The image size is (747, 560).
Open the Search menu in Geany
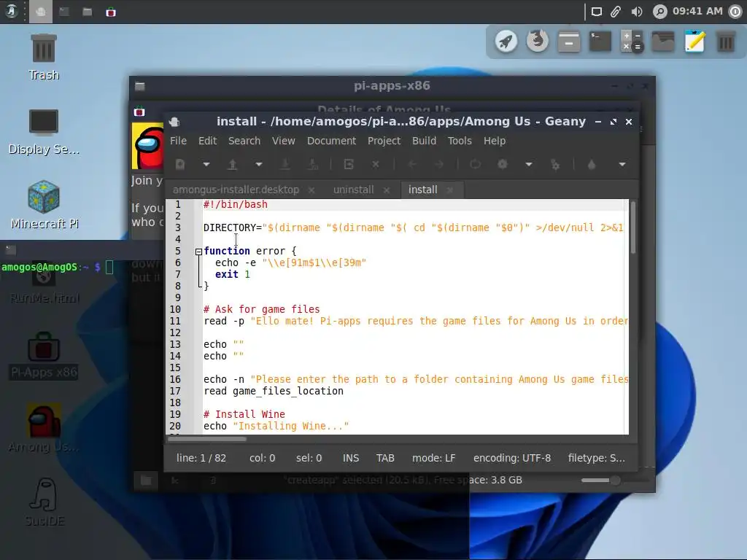(244, 141)
